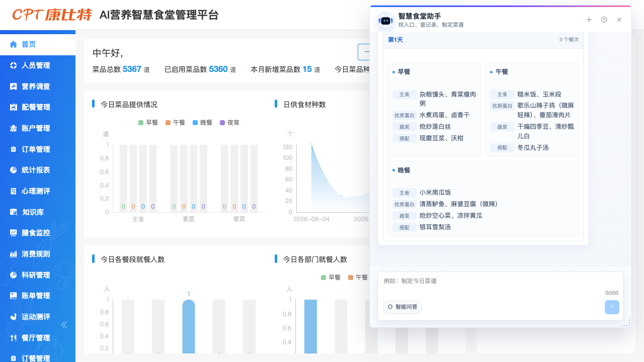Collapse the sidebar with double chevron icon

pos(64,325)
